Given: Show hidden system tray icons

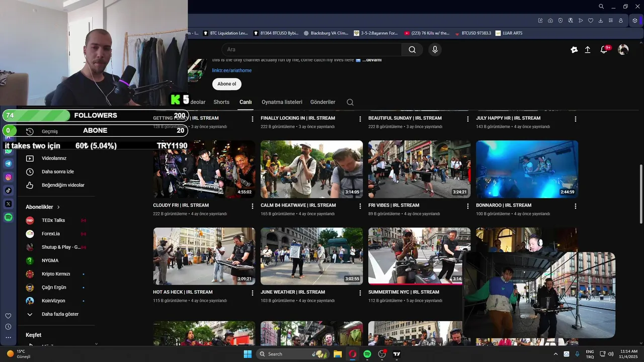Looking at the screenshot, I should (x=555, y=354).
